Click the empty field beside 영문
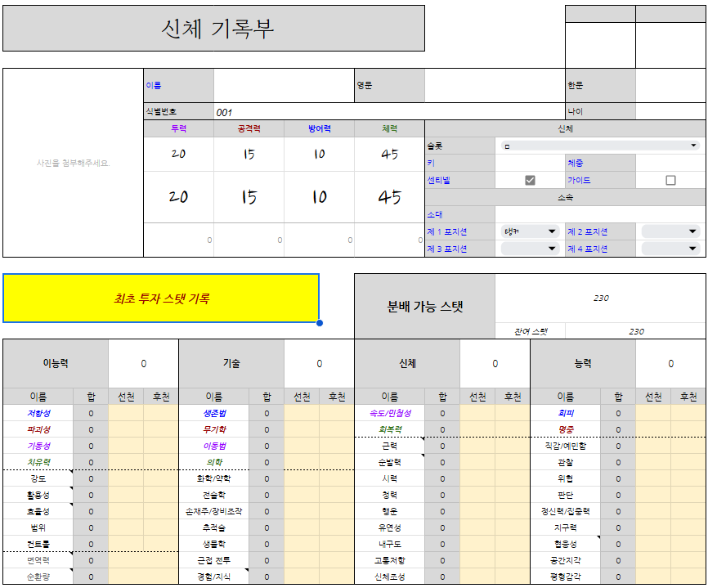Screen dimensions: 708x588 (x=495, y=85)
